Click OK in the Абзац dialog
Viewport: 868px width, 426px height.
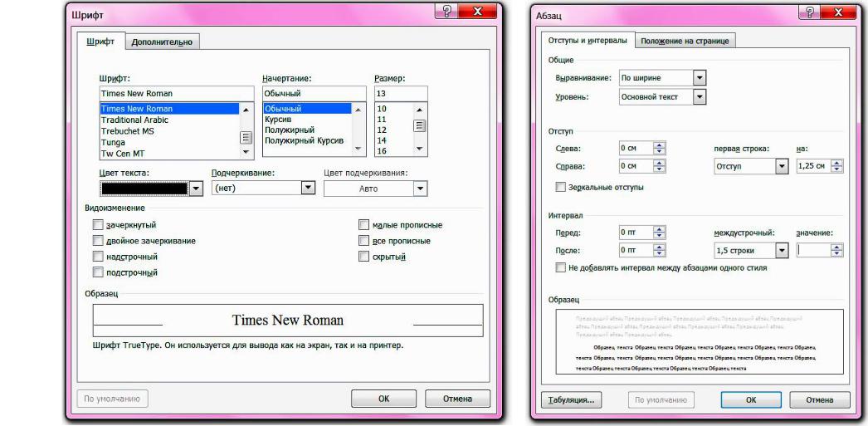click(x=751, y=399)
